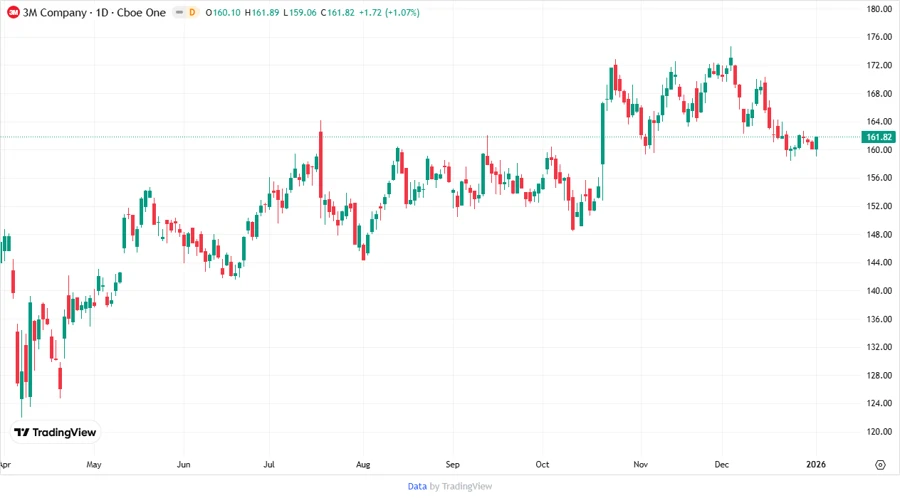900x498 pixels.
Task: Click the 152.00 price axis label
Action: (879, 206)
